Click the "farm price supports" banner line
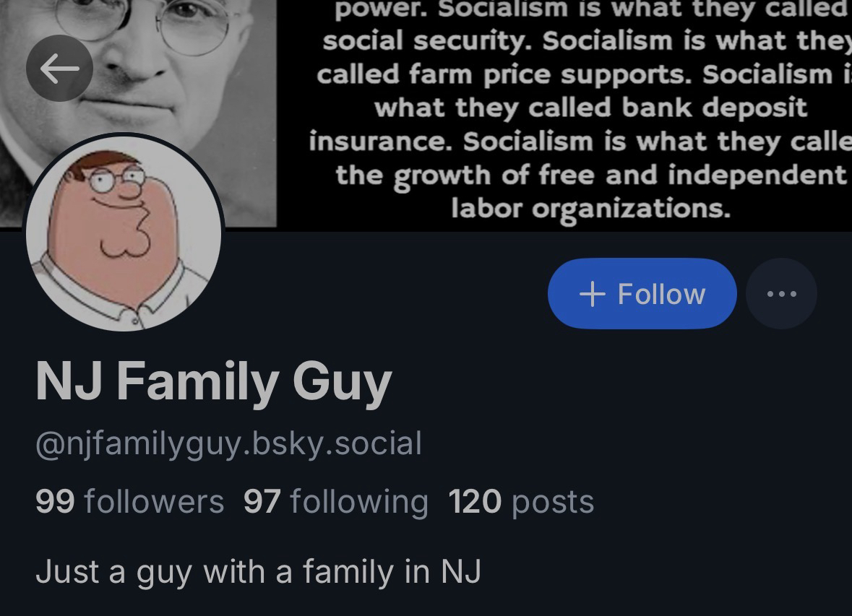 575,74
